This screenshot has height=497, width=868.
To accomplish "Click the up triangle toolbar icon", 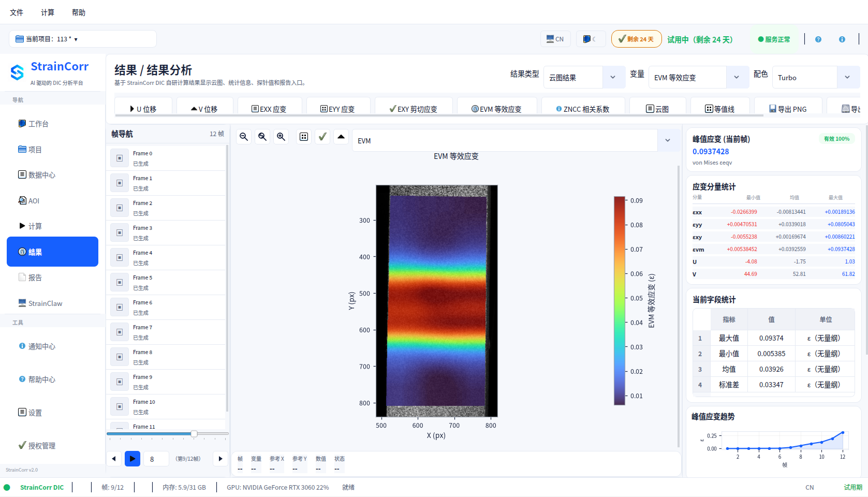I will point(341,137).
